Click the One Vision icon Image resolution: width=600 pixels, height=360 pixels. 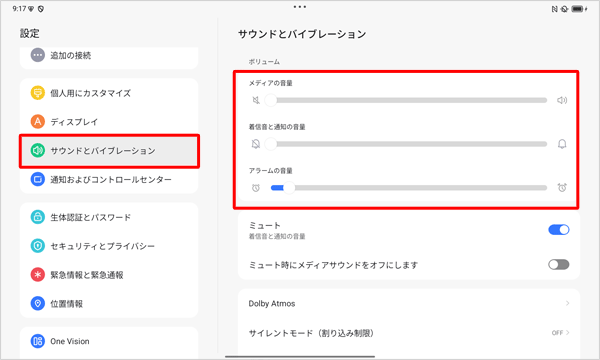[x=38, y=341]
